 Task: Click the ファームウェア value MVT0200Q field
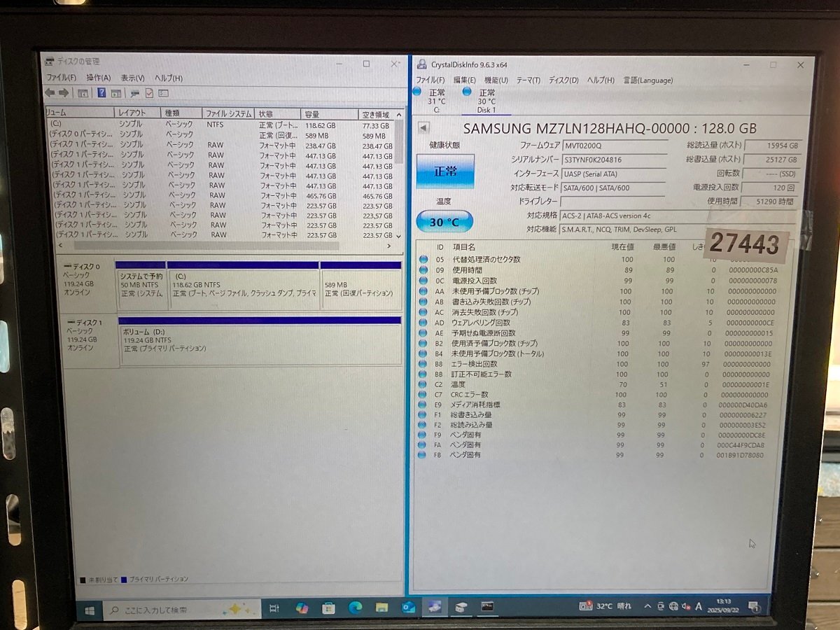(614, 146)
